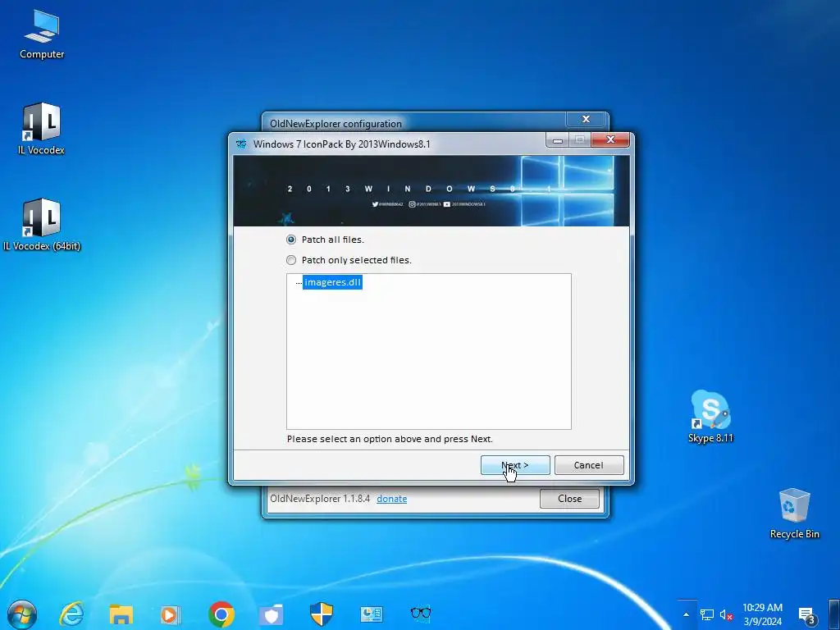This screenshot has width=840, height=630.
Task: Click the taskbar clock showing 10:29 AM
Action: [762, 614]
